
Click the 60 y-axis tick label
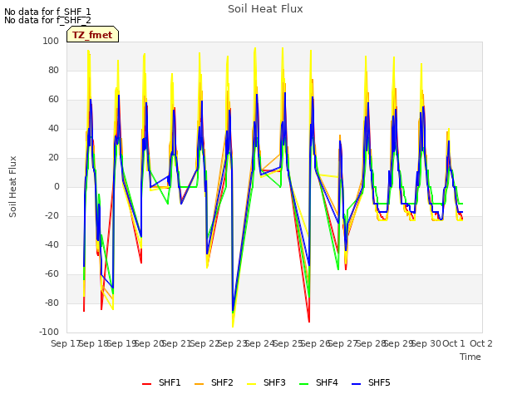(x=53, y=100)
